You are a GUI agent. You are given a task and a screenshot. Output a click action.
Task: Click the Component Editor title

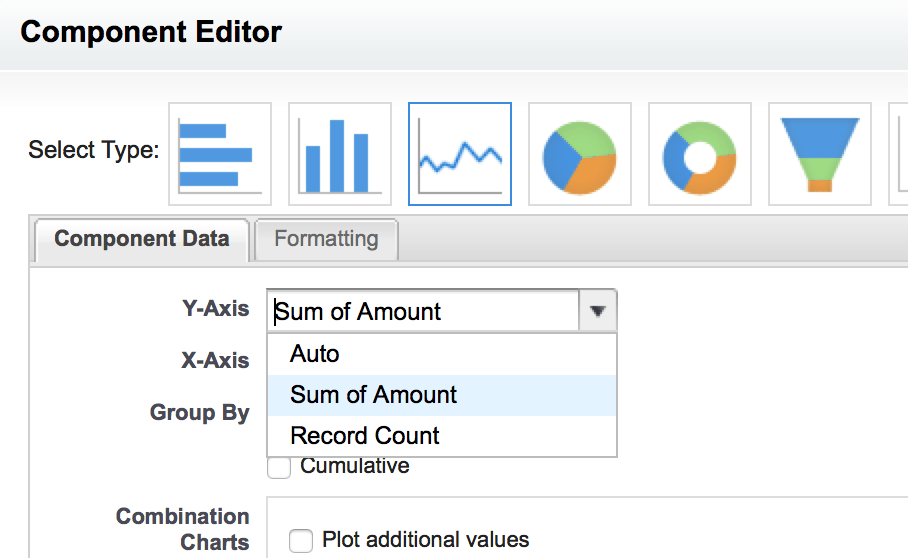coord(151,32)
